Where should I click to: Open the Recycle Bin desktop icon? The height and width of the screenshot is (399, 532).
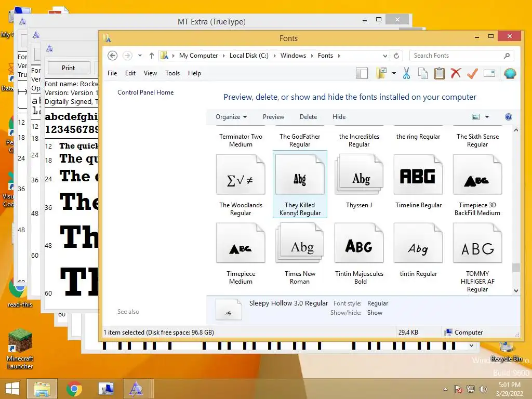click(x=506, y=352)
